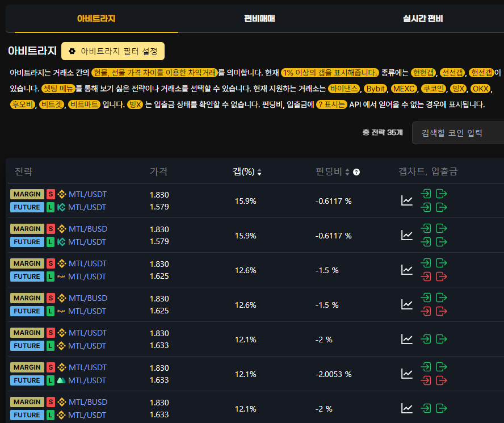
Task: Focus the 검색할 코인 입력 search field
Action: click(x=458, y=133)
